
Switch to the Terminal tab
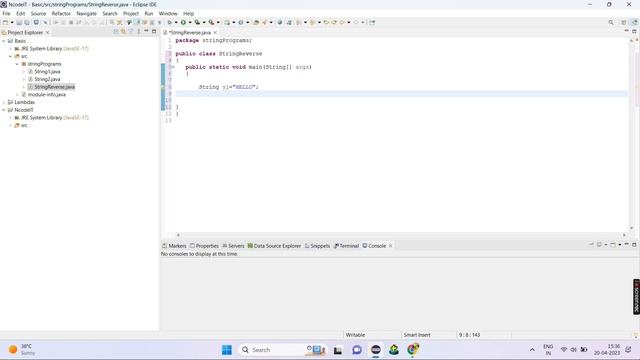346,246
